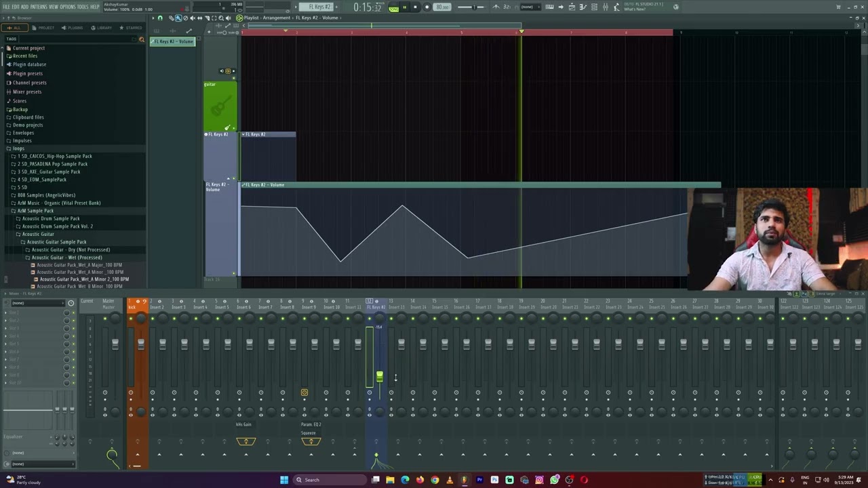Open the Clipboard files folder
The width and height of the screenshot is (868, 488).
click(28, 117)
